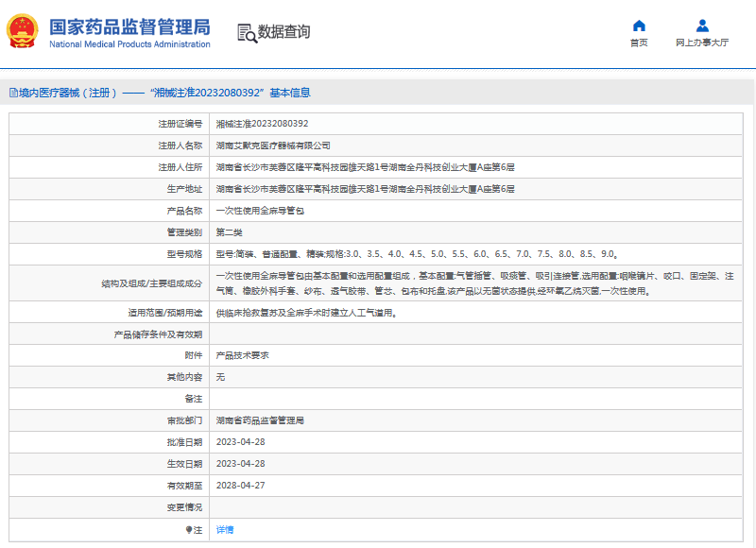Click expiry date 2028-04-27
Screen dimensions: 756x548
241,486
